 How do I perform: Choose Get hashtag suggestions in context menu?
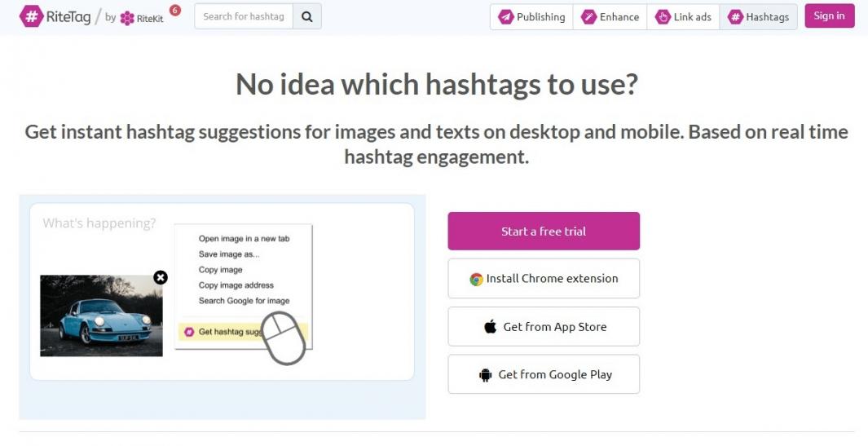click(230, 332)
